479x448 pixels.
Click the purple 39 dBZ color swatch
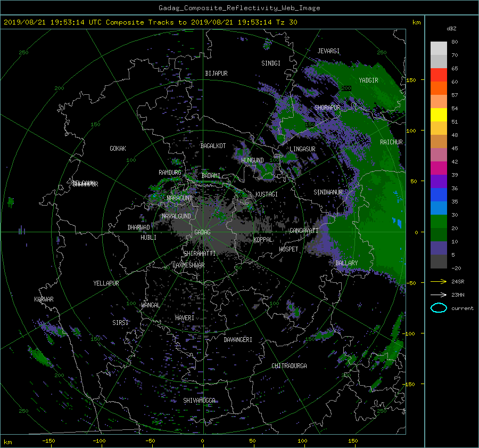point(439,182)
